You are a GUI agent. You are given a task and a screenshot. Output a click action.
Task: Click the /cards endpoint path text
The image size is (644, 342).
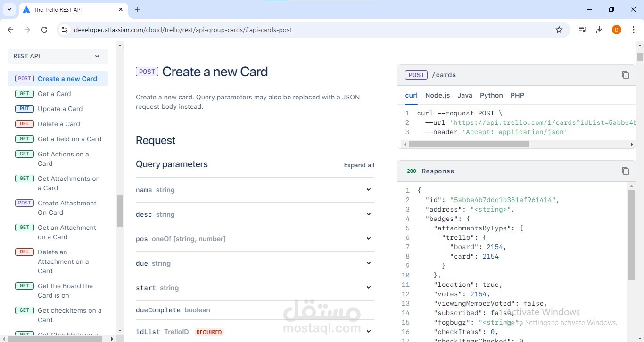pyautogui.click(x=444, y=75)
